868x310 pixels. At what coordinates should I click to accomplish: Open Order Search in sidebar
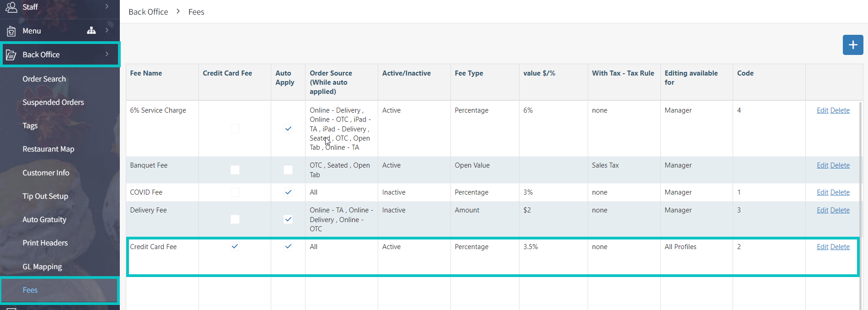(44, 79)
